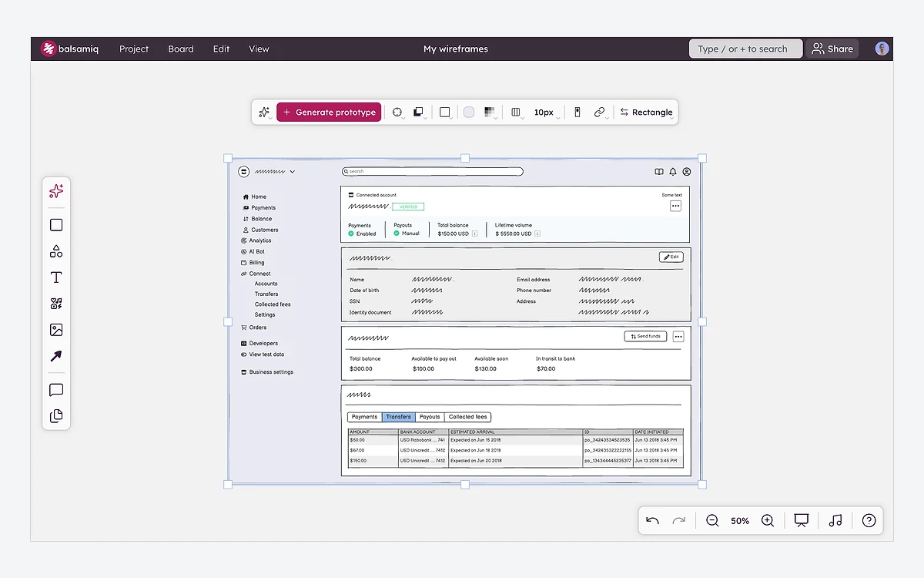Screen dimensions: 924x578
Task: Click AI Bot in wireframe sidebar
Action: [x=253, y=251]
